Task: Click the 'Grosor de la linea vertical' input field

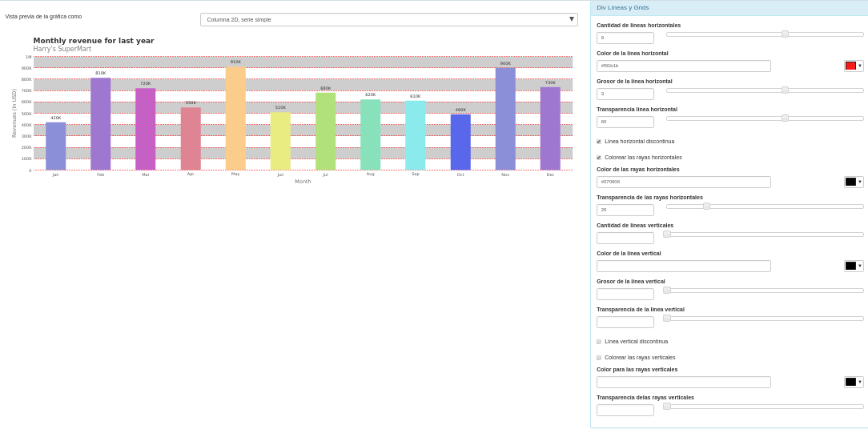Action: tap(625, 294)
